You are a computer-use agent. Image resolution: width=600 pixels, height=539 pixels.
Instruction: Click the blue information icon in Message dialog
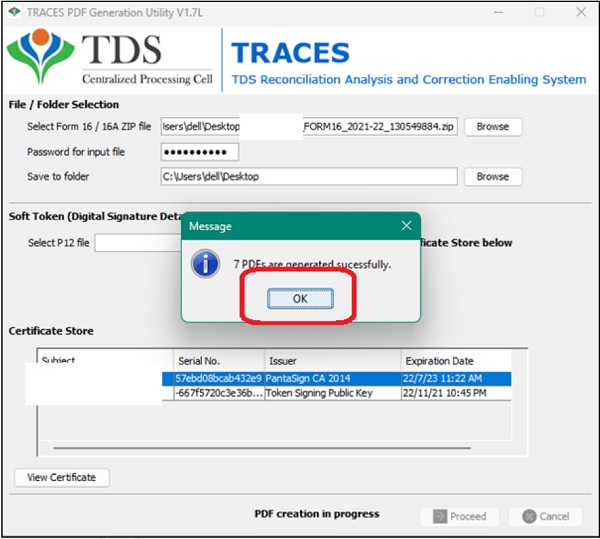click(205, 264)
